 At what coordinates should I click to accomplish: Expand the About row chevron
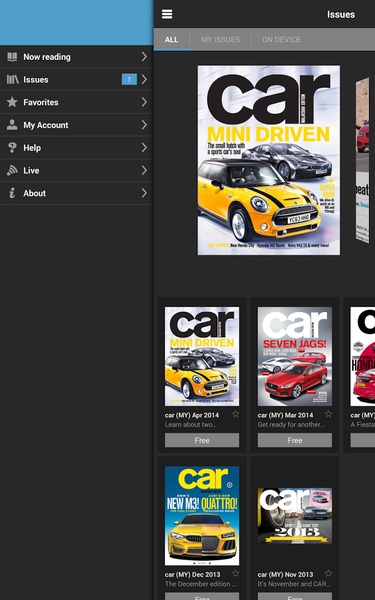pyautogui.click(x=144, y=193)
